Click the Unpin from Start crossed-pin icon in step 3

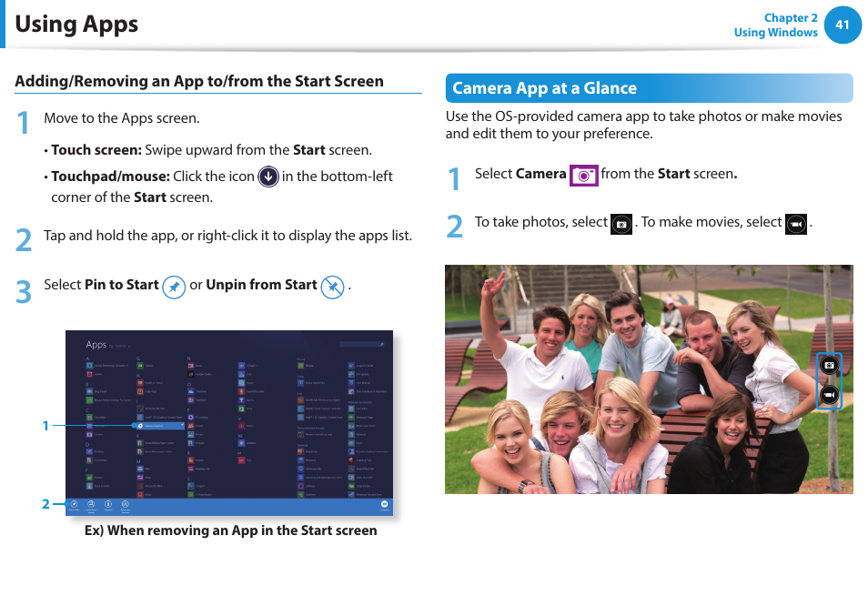pos(332,288)
